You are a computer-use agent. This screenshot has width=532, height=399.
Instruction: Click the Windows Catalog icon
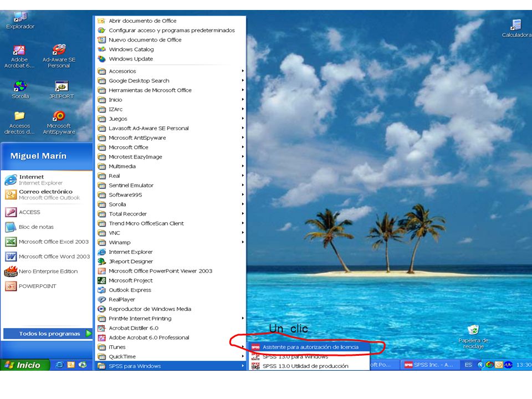(x=101, y=49)
